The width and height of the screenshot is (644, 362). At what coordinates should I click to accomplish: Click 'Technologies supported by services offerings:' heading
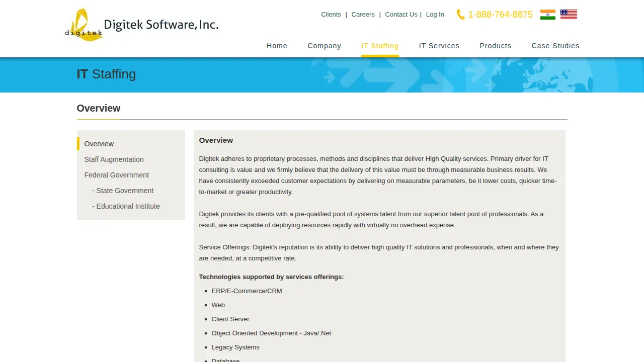pos(271,277)
